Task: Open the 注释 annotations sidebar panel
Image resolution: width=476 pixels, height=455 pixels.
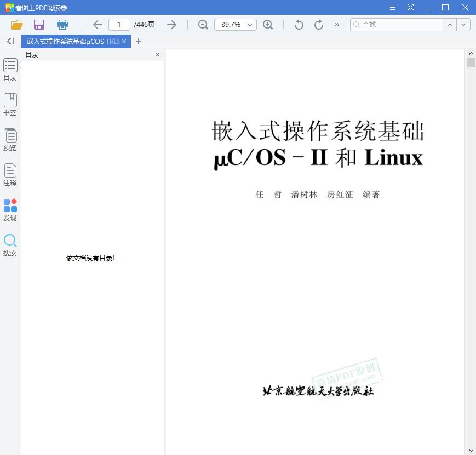Action: (10, 175)
